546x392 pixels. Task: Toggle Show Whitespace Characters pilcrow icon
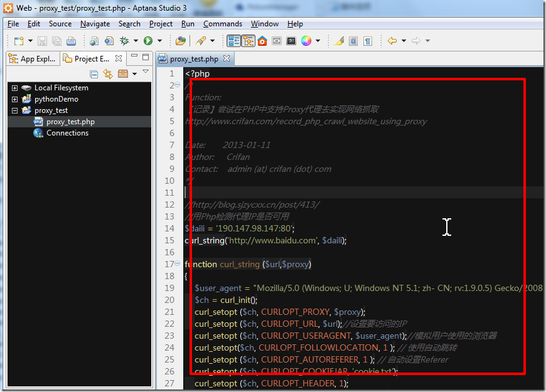pos(367,41)
